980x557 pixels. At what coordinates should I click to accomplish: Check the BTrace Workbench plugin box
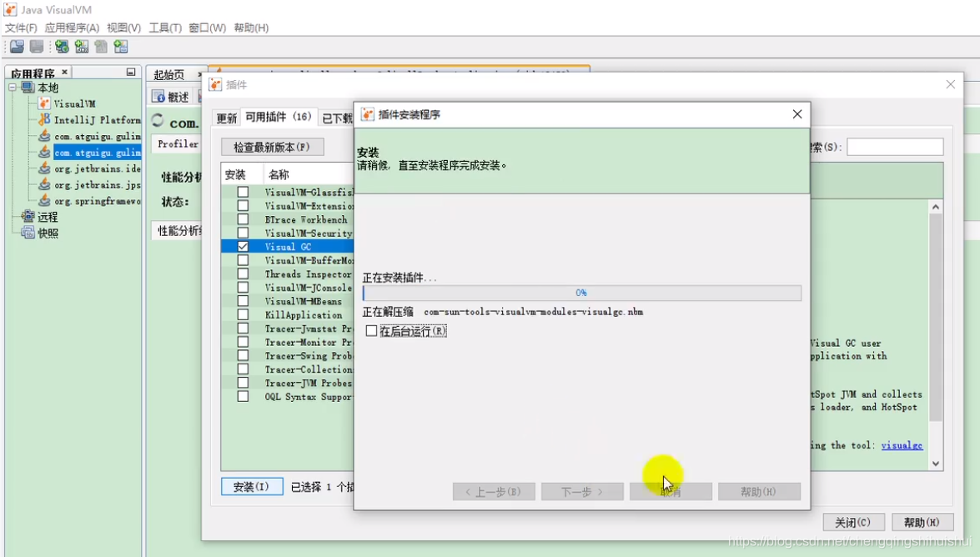coord(244,219)
